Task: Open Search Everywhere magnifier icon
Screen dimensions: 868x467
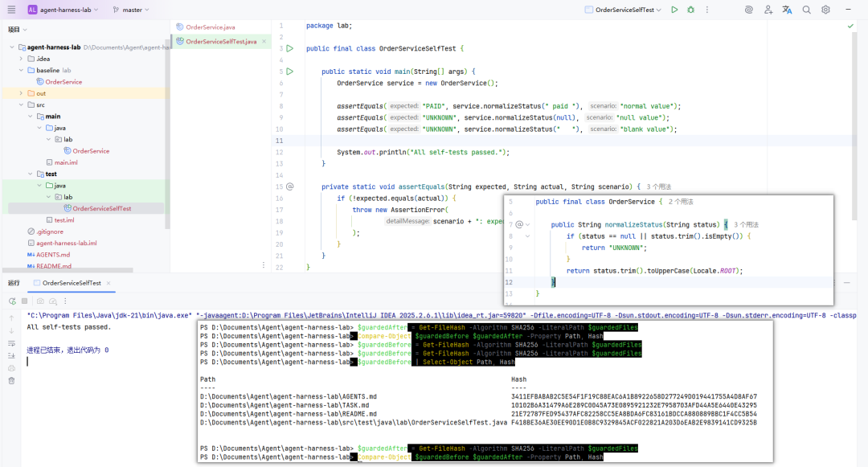Action: (807, 10)
